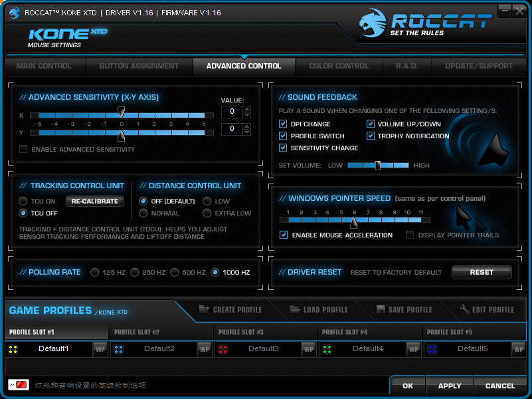Screen dimensions: 532x399
Task: Click the sound volume slider handle
Action: pyautogui.click(x=378, y=165)
